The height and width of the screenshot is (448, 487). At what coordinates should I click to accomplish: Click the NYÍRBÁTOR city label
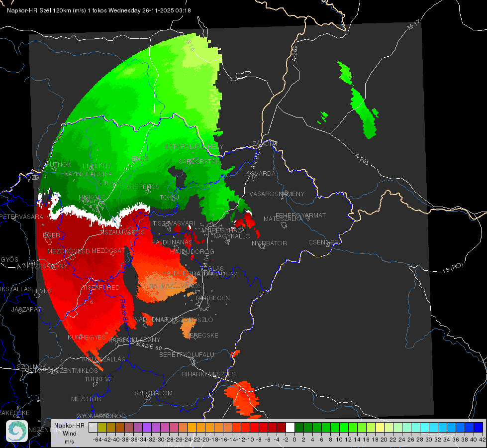(269, 243)
